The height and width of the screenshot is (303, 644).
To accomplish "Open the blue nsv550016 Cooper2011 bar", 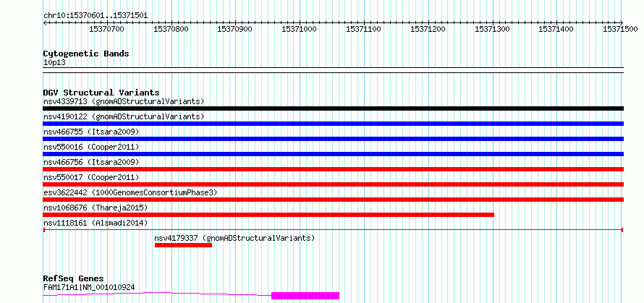I will [333, 154].
